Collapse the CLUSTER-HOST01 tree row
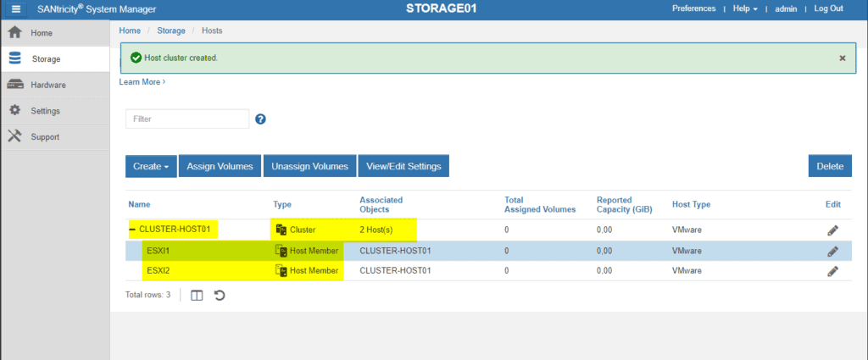 pyautogui.click(x=132, y=230)
